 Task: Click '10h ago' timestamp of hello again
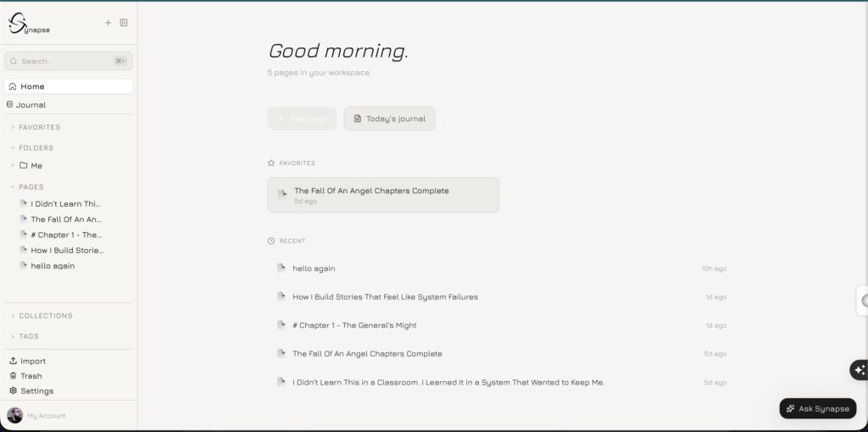pos(714,269)
